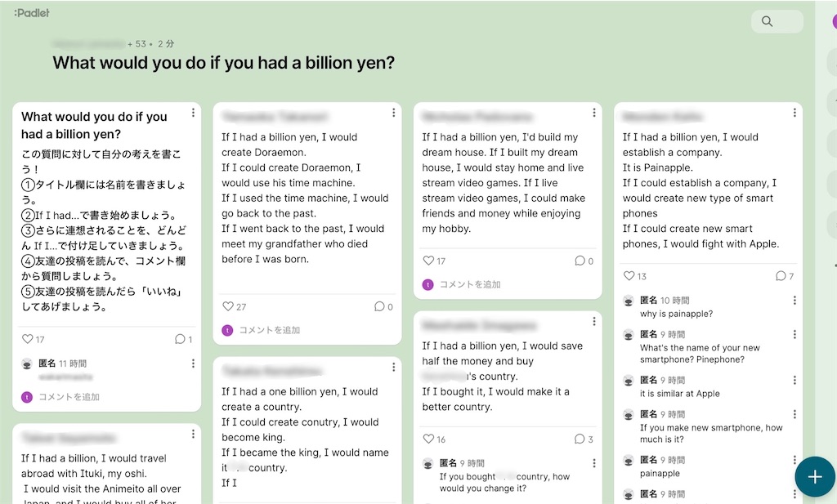Add comment under dream house post
Image resolution: width=837 pixels, height=504 pixels.
coord(469,284)
